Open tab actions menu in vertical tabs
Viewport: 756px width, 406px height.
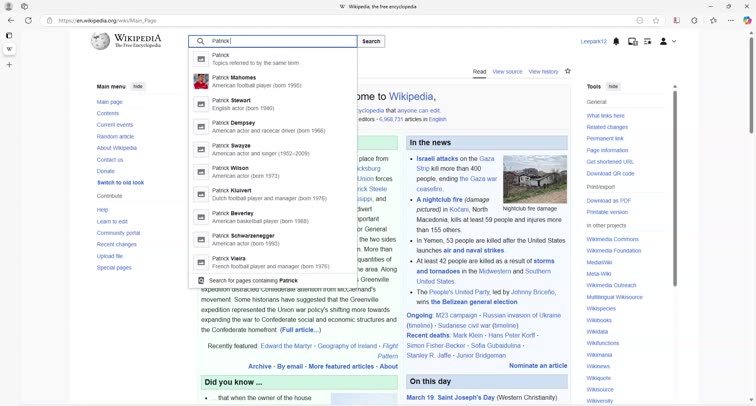point(9,36)
